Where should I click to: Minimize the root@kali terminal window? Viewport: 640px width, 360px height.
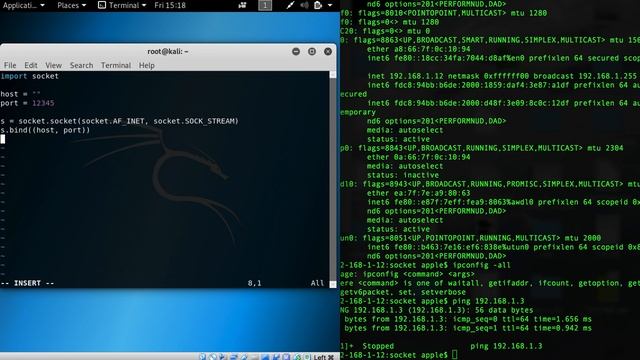click(x=296, y=51)
